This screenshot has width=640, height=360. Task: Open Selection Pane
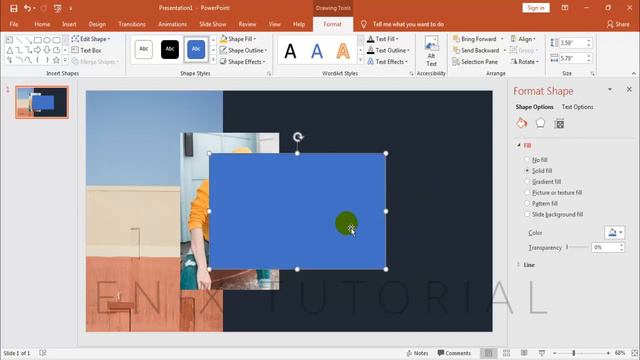coord(475,62)
